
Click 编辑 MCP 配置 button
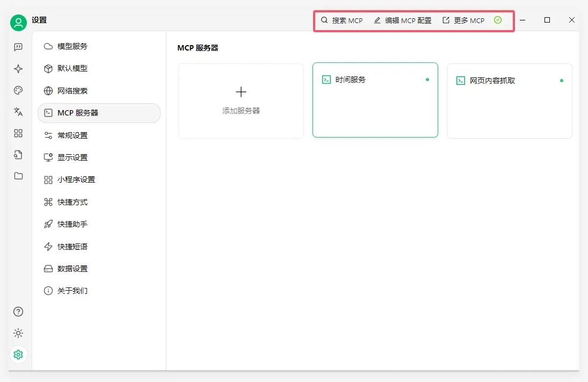[x=403, y=20]
